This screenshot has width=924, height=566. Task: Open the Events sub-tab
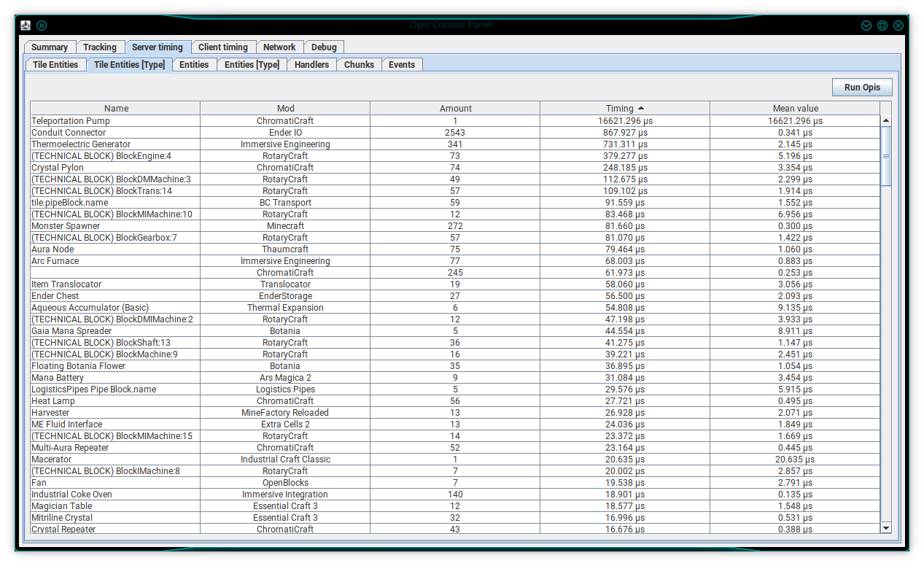coord(402,65)
